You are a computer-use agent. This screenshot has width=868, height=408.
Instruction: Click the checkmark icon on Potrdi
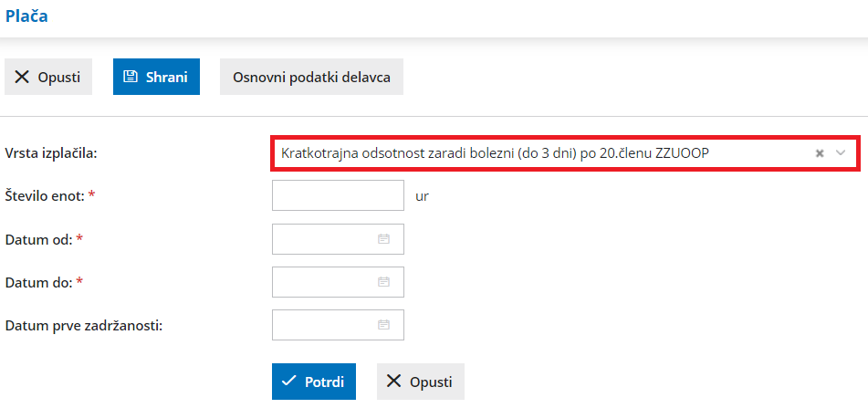click(x=289, y=382)
